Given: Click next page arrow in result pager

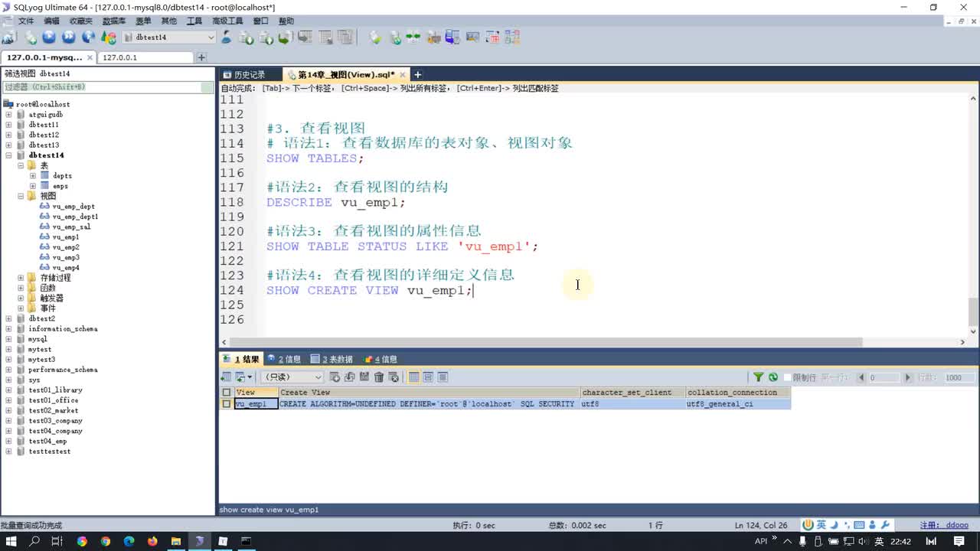Looking at the screenshot, I should (x=909, y=377).
